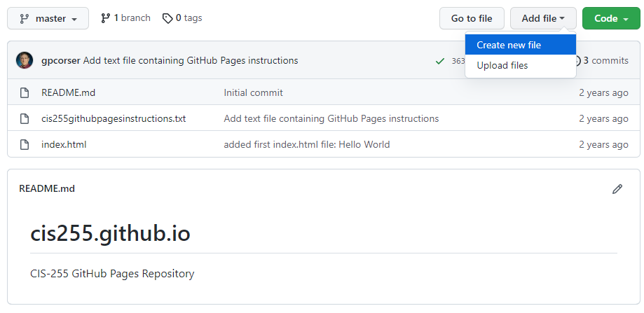
Task: Select Create new file menu option
Action: pos(509,45)
